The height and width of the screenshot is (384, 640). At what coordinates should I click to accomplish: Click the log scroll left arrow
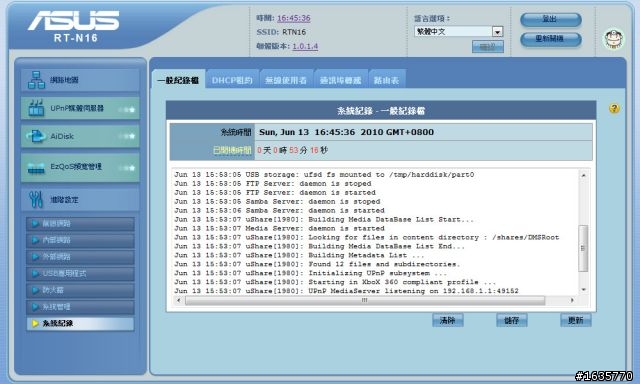click(178, 300)
